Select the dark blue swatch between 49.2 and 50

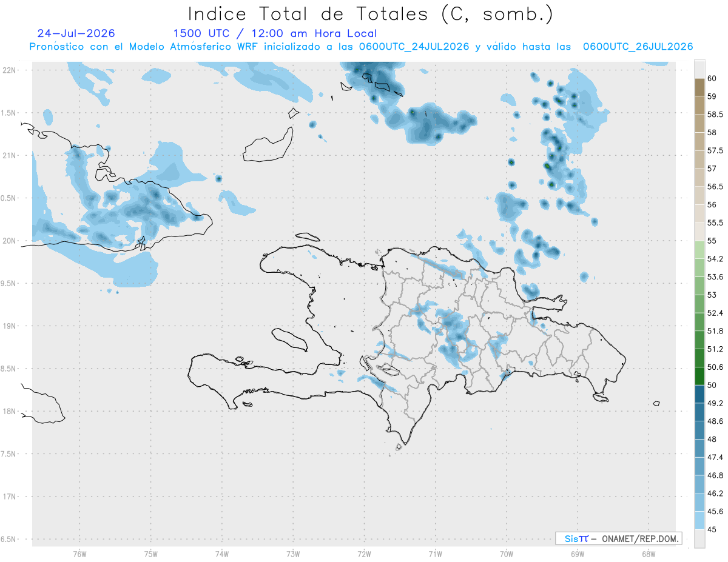(x=699, y=394)
